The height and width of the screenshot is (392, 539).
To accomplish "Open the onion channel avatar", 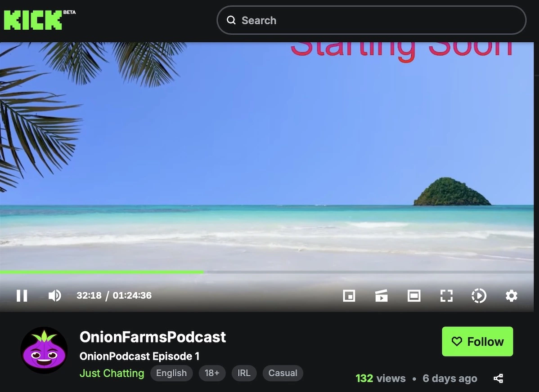I will (x=44, y=351).
